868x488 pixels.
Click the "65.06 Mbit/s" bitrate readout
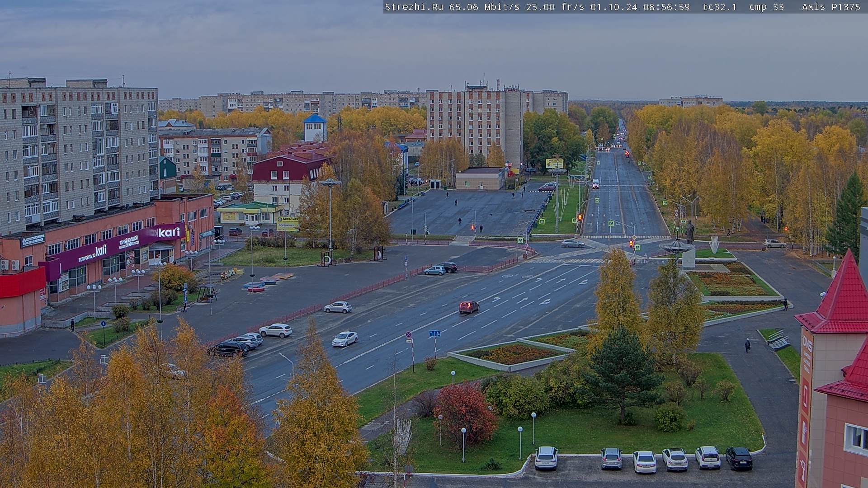[x=484, y=7]
